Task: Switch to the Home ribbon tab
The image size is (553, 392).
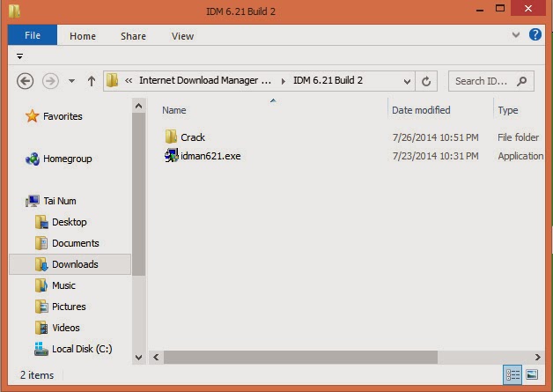Action: click(x=83, y=36)
